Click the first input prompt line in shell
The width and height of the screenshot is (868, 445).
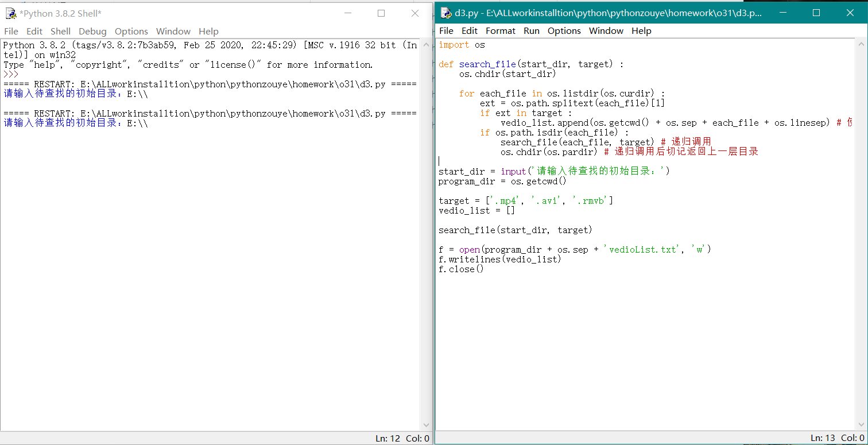(x=76, y=94)
